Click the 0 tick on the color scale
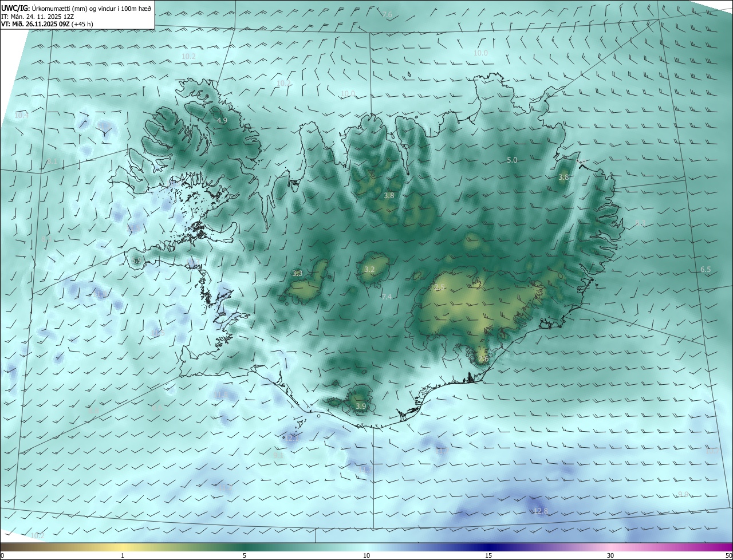 [x=2, y=555]
